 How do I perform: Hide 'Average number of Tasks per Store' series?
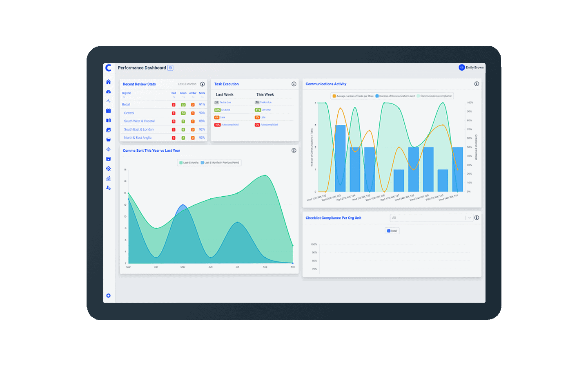353,96
